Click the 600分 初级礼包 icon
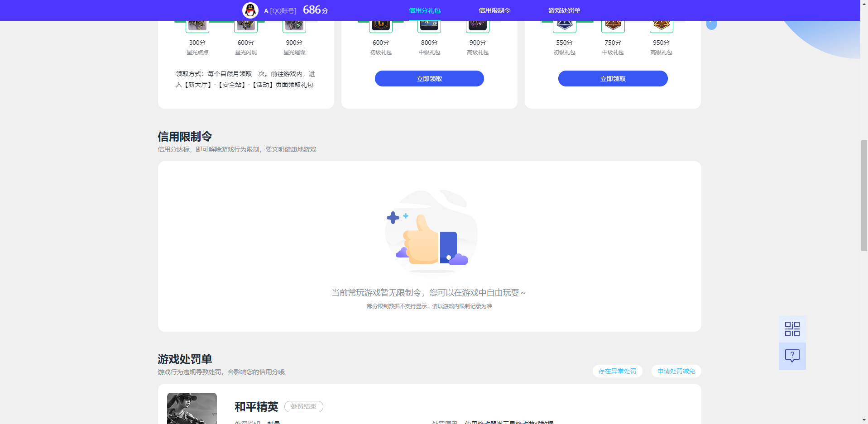The image size is (868, 424). 381,26
